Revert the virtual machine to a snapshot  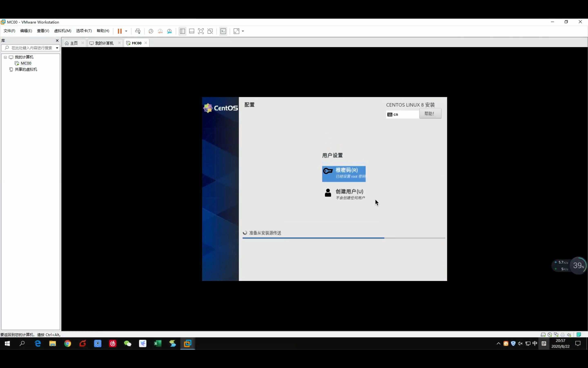coord(160,31)
